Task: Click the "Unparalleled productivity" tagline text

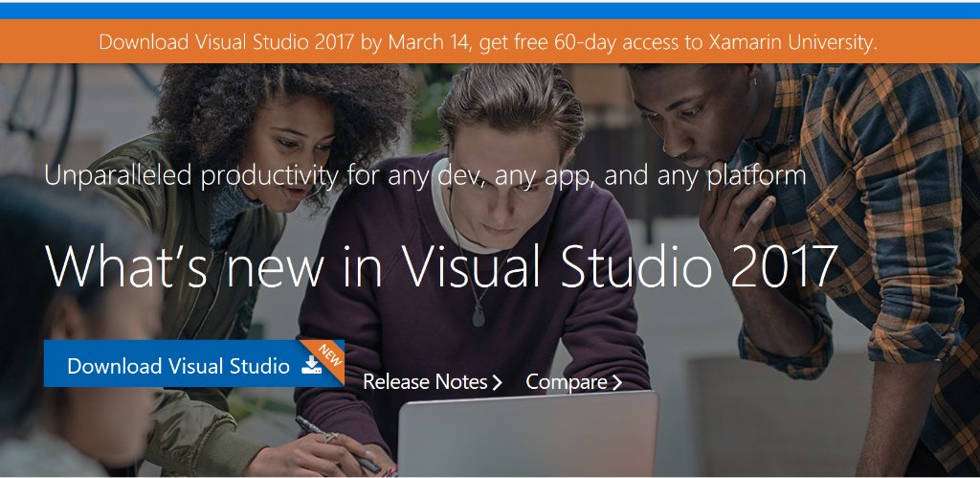Action: [x=425, y=175]
